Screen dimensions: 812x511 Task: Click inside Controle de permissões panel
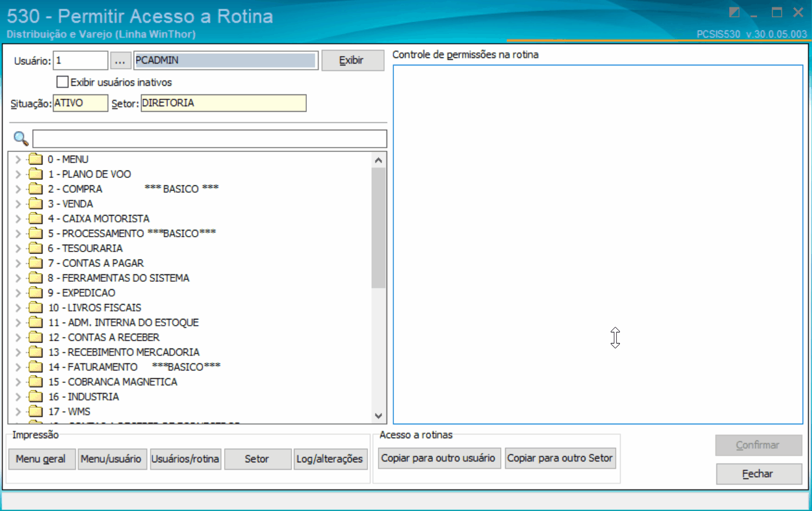(x=598, y=244)
